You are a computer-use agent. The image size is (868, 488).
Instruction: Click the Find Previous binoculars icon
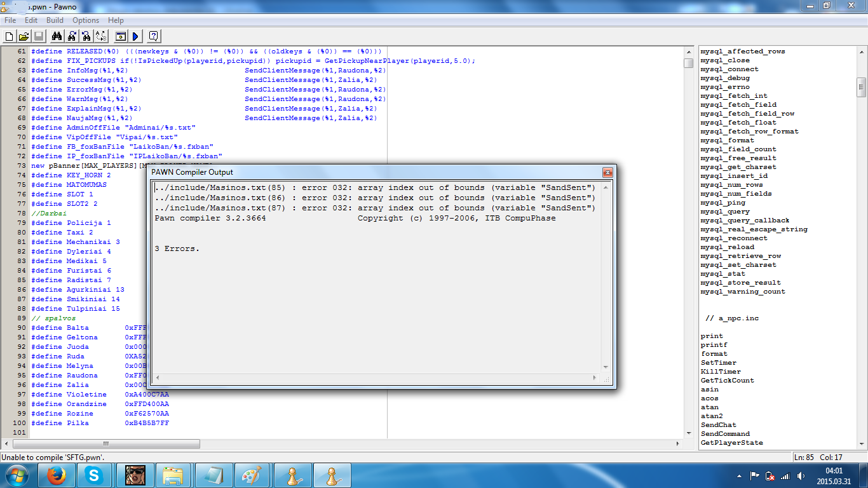pyautogui.click(x=86, y=36)
